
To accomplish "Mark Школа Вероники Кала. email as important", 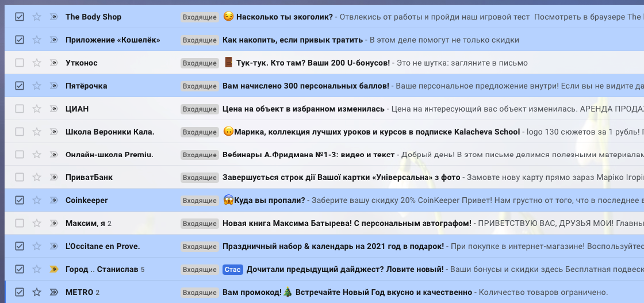I will (54, 132).
